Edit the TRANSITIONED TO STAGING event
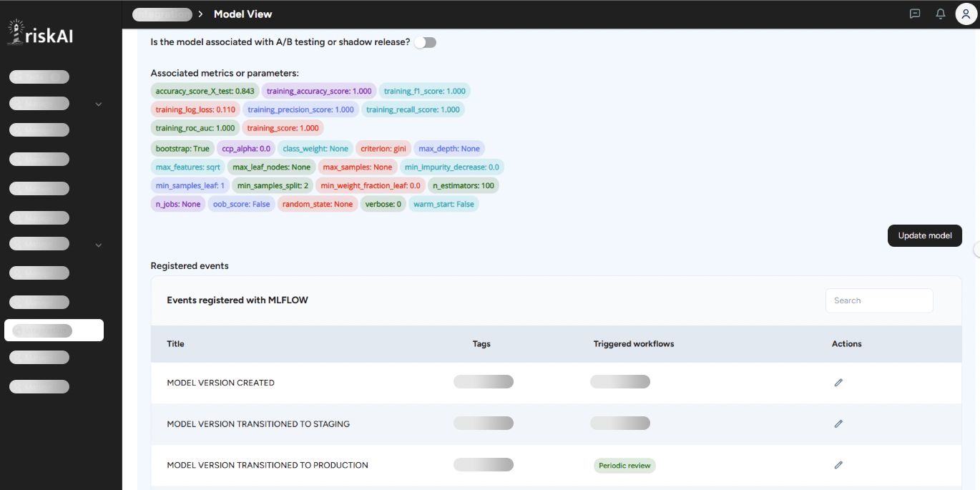Image resolution: width=980 pixels, height=490 pixels. tap(838, 423)
